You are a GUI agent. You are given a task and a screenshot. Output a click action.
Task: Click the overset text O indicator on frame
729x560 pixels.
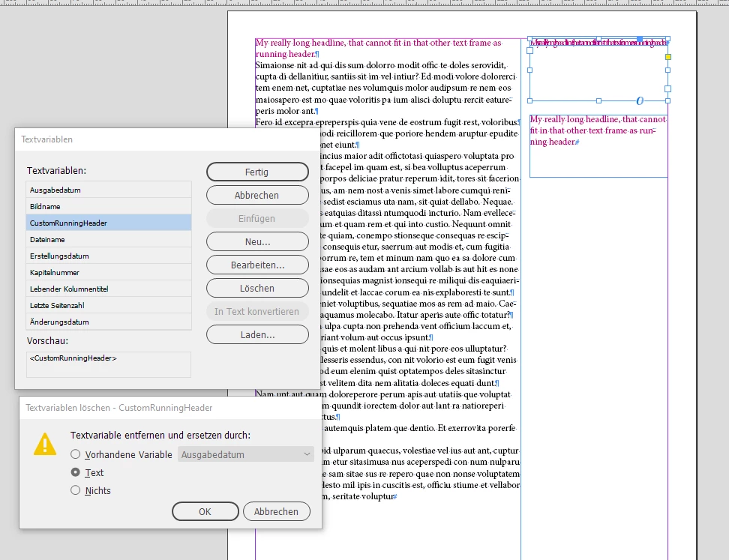(x=640, y=101)
